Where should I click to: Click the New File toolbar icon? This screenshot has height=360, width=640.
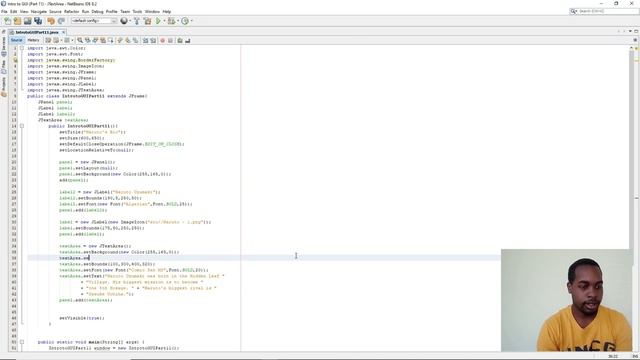tap(7, 21)
